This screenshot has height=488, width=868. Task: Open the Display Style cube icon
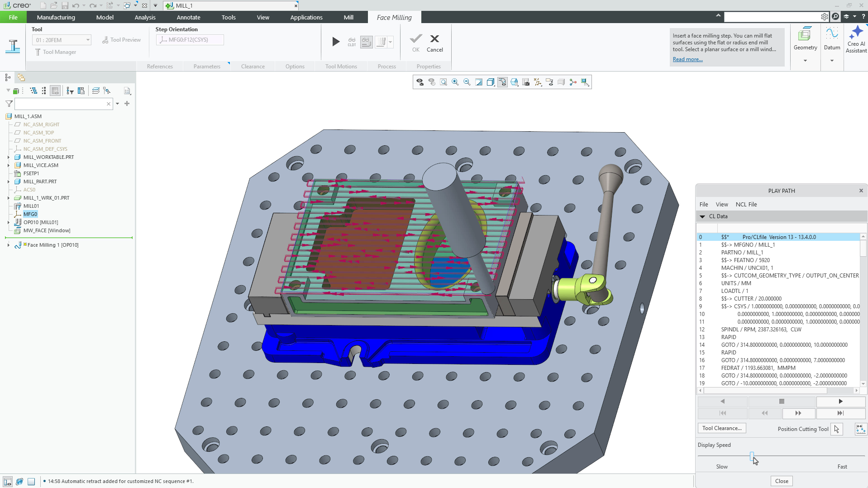pos(491,82)
